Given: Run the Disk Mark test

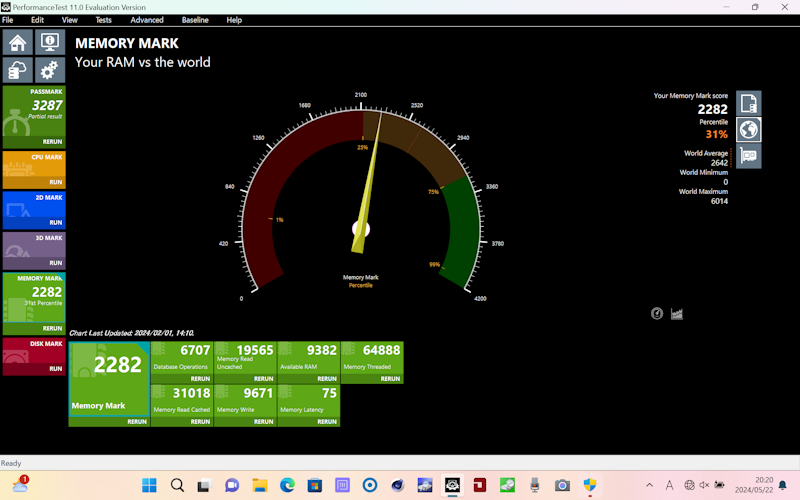Looking at the screenshot, I should pos(56,368).
